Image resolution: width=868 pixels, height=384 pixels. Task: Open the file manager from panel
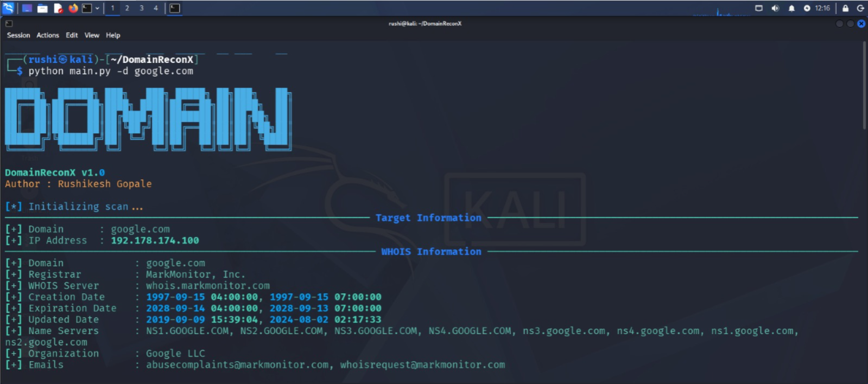coord(42,8)
